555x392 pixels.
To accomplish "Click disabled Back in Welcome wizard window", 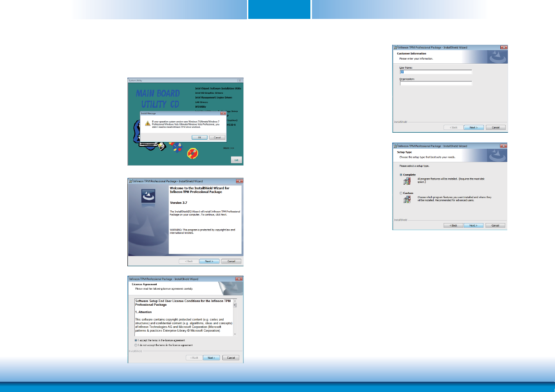I will pos(189,261).
